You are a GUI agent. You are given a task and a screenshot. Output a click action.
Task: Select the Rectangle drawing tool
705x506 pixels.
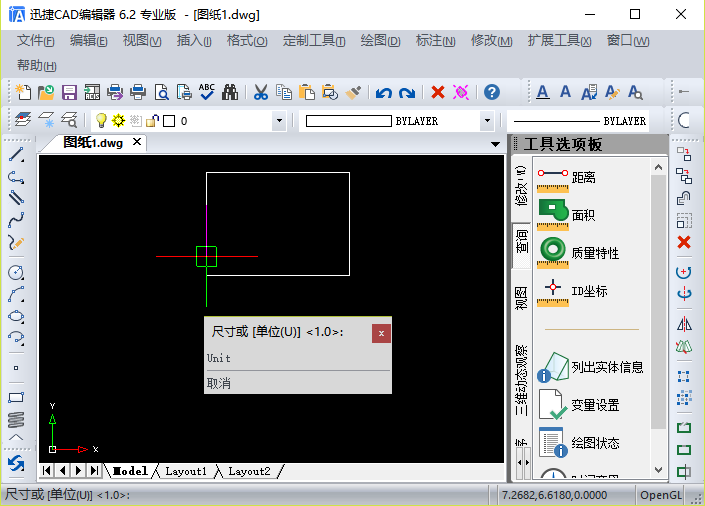click(16, 397)
